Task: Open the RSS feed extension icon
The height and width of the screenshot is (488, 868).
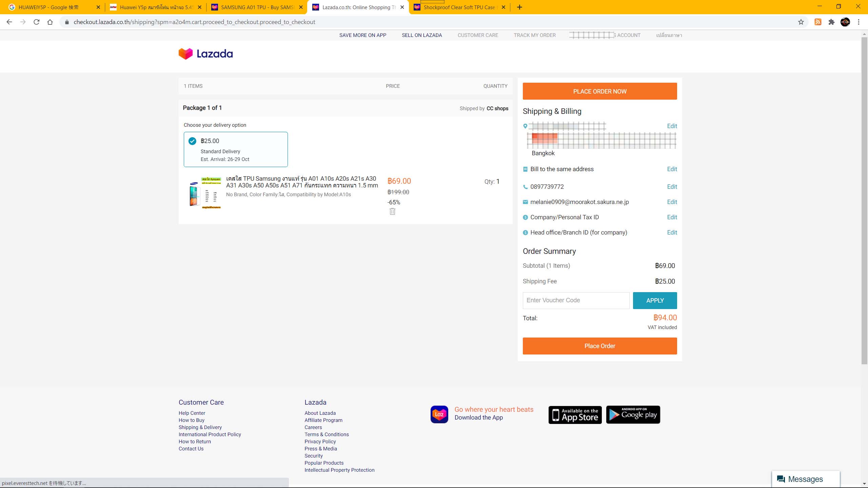Action: tap(818, 22)
